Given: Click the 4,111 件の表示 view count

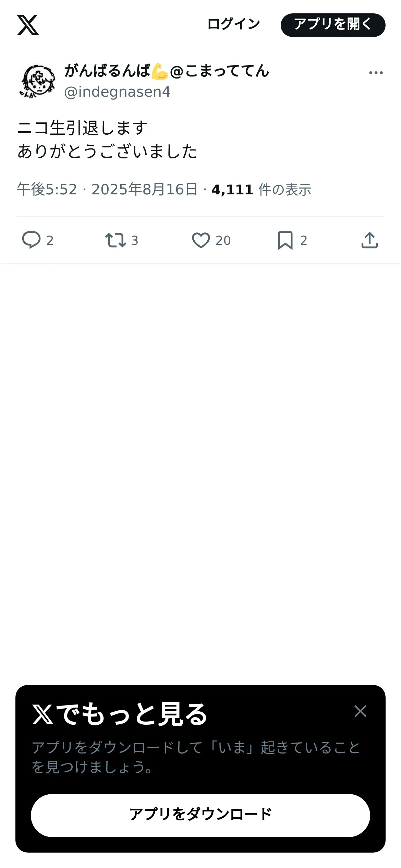Looking at the screenshot, I should click(x=261, y=190).
